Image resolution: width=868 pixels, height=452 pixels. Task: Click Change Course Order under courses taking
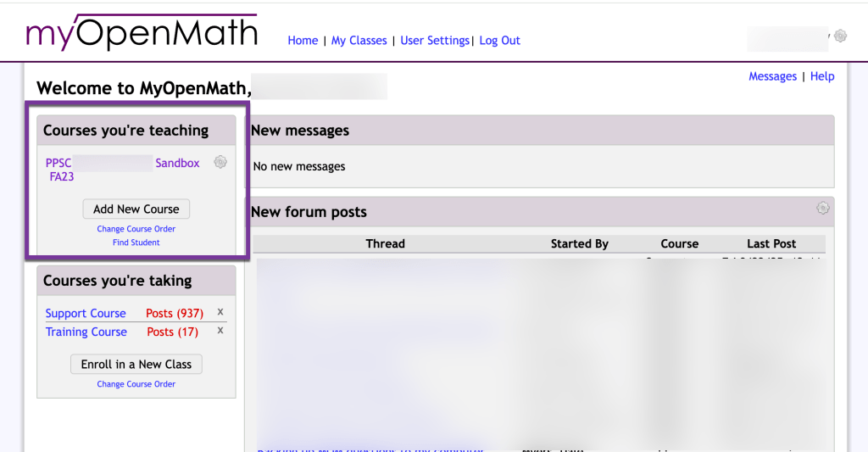[136, 384]
